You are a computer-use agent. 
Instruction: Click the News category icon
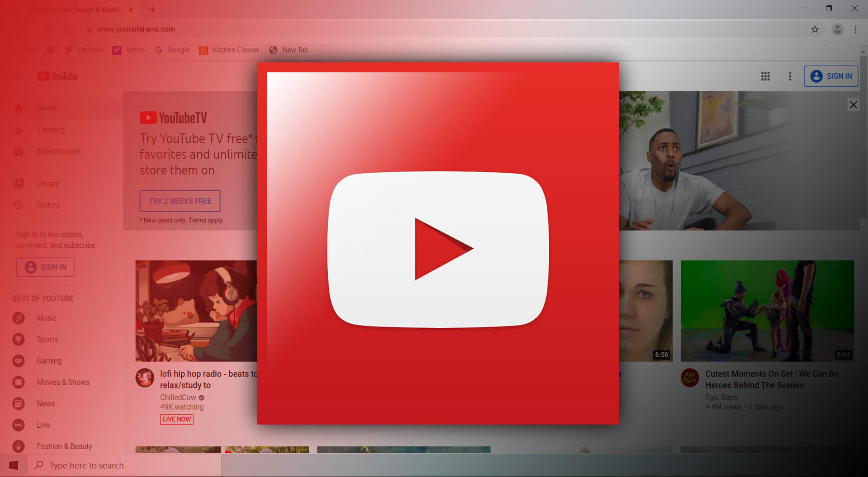tap(19, 403)
